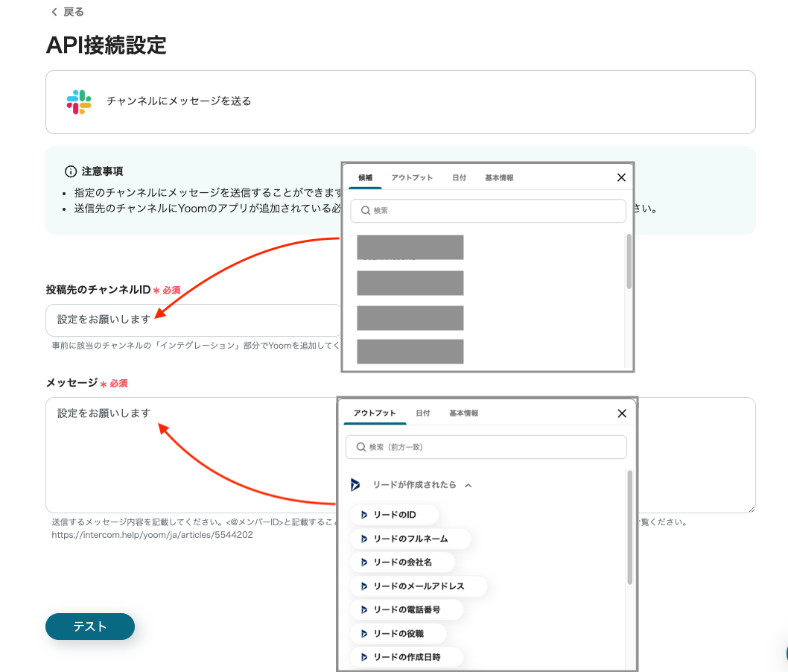Image resolution: width=788 pixels, height=672 pixels.
Task: Click magnifier icon in 候補 panel search
Action: point(366,211)
